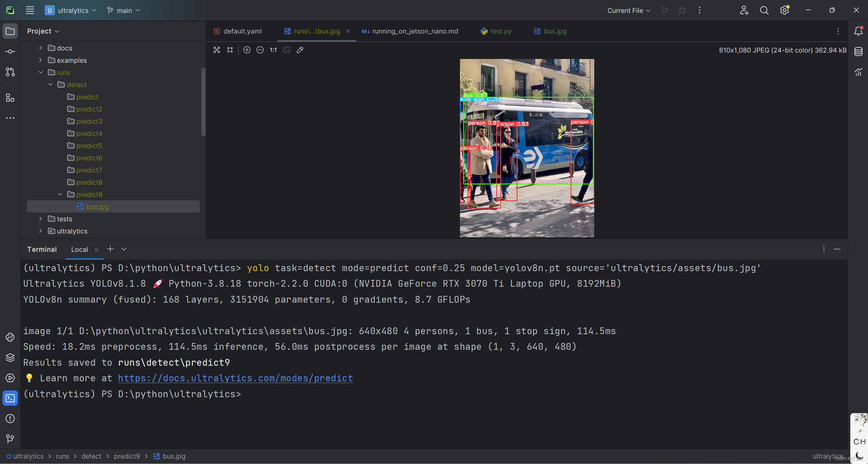Collapse the predict9 folder

click(60, 194)
